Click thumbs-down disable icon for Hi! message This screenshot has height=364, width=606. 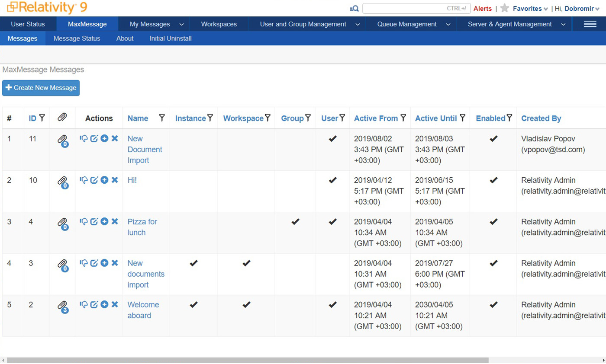[x=84, y=180]
